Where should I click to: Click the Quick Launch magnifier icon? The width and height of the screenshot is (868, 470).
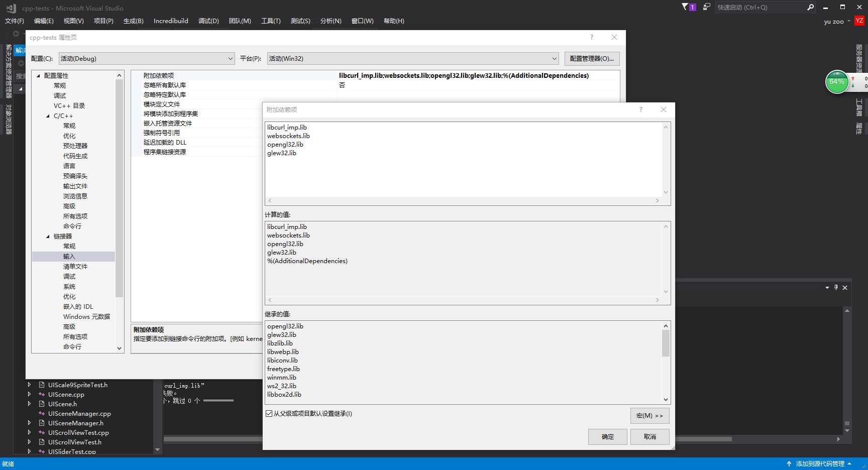810,7
